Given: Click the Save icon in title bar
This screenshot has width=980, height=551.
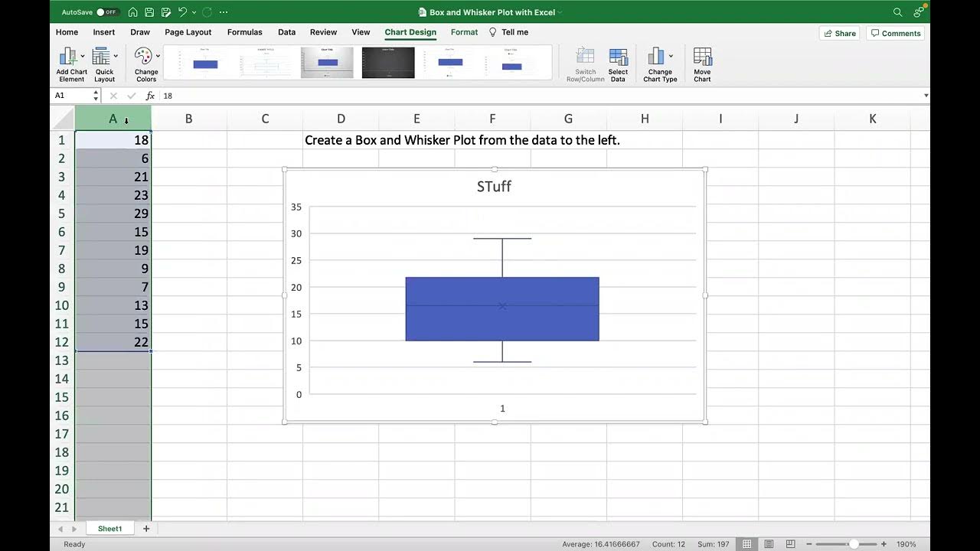Looking at the screenshot, I should tap(149, 12).
